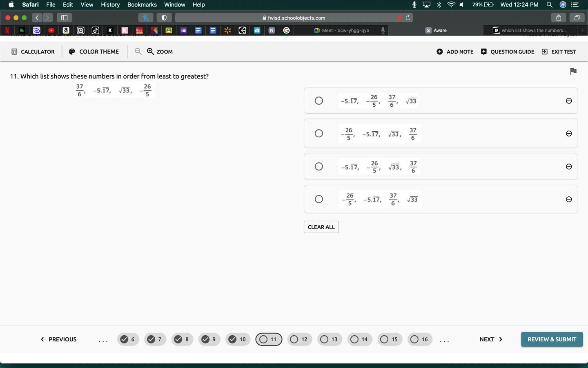Select answer starting −26/5, −5.17, √33
This screenshot has width=588, height=368.
click(319, 133)
